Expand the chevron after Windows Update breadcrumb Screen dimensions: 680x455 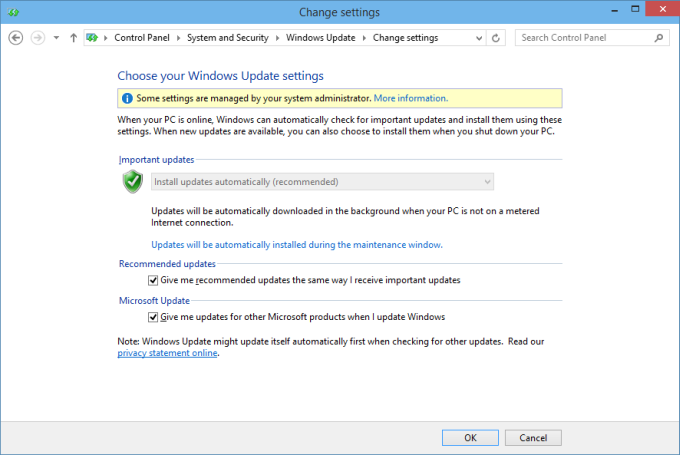(x=364, y=38)
